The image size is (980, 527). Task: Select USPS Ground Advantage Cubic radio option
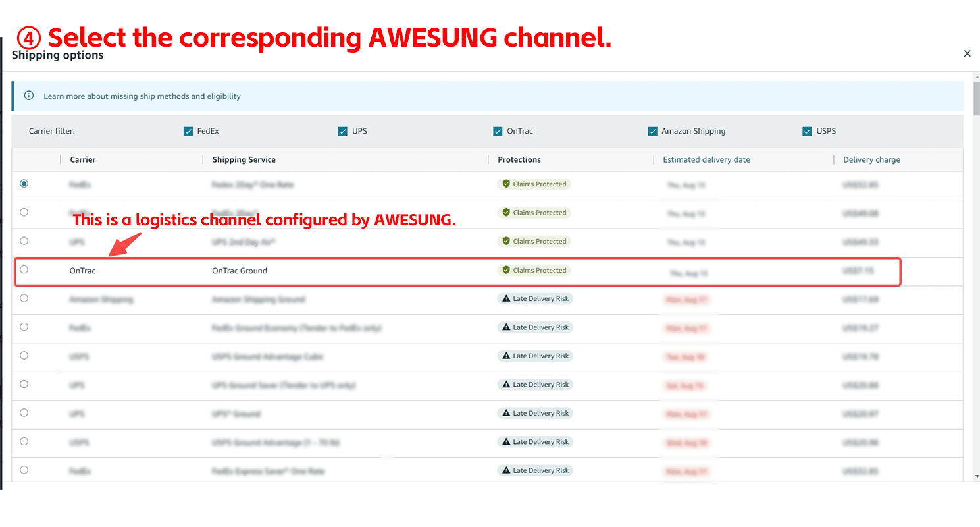[24, 356]
